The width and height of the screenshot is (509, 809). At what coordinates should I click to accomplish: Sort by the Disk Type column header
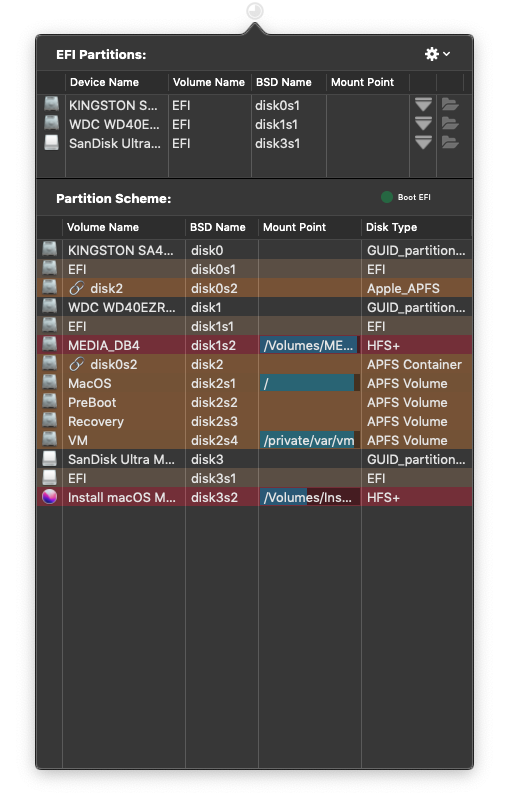391,227
